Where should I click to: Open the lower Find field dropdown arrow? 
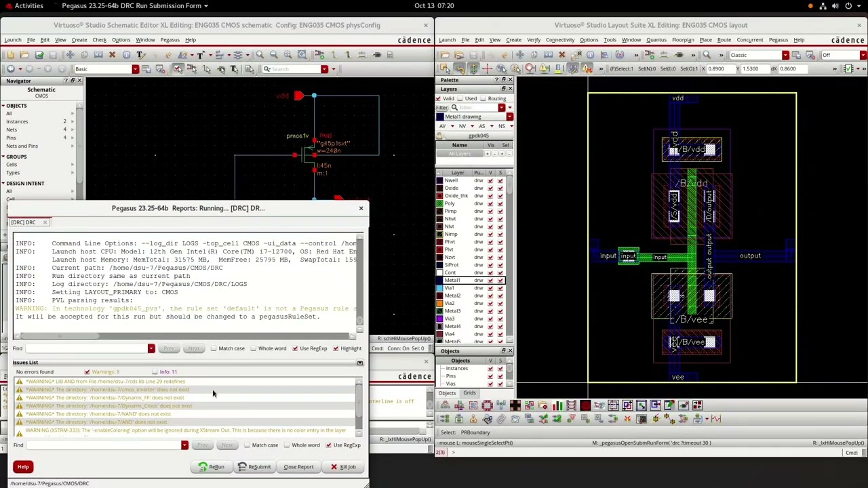pos(184,445)
